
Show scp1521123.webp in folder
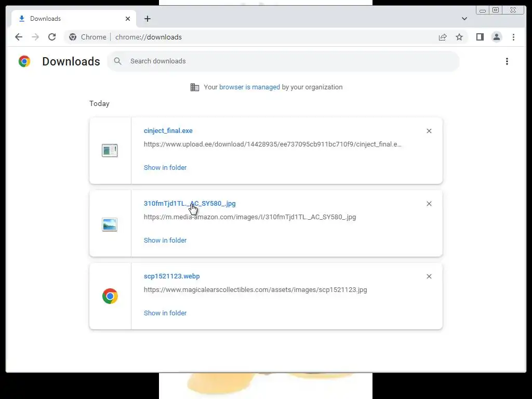(165, 313)
